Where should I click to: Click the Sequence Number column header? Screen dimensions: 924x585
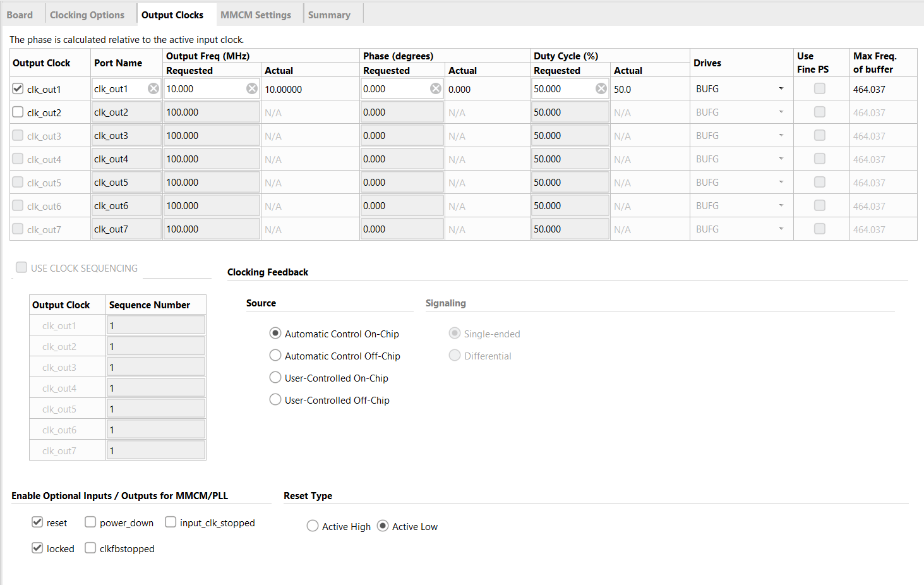(150, 305)
